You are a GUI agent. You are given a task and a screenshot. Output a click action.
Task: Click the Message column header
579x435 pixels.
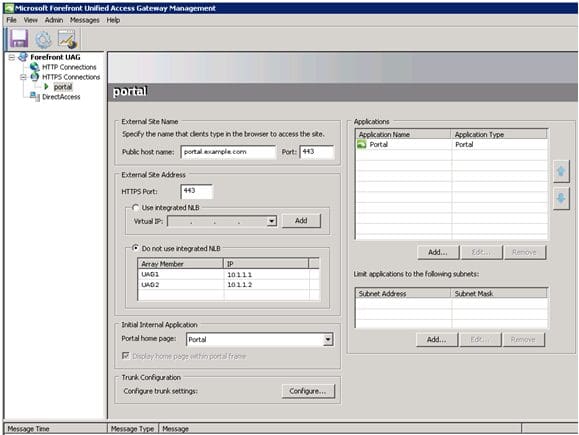340,429
